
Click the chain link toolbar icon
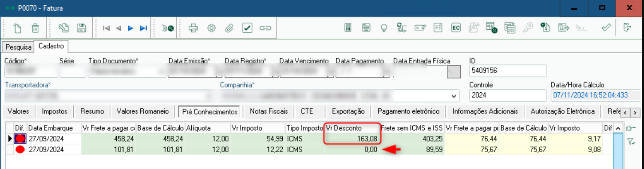[x=265, y=28]
